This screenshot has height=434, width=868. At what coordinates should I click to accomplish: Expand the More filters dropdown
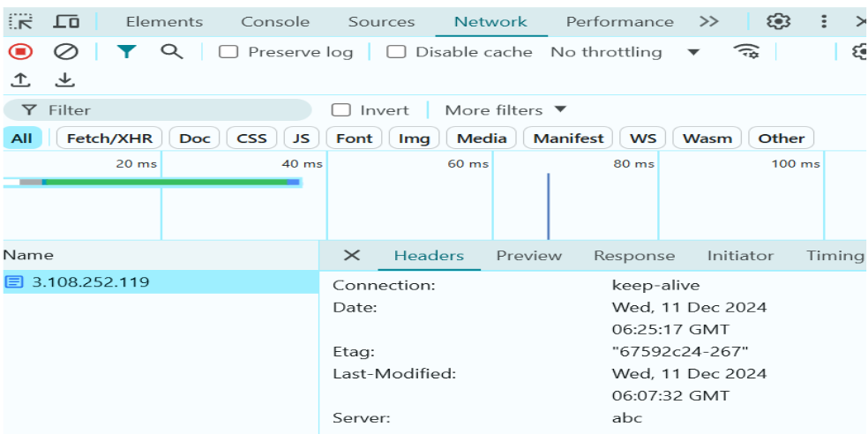click(x=505, y=110)
